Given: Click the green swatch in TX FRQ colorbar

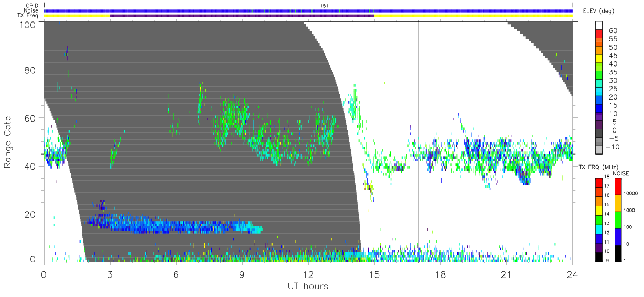Looking at the screenshot, I should click(599, 220).
